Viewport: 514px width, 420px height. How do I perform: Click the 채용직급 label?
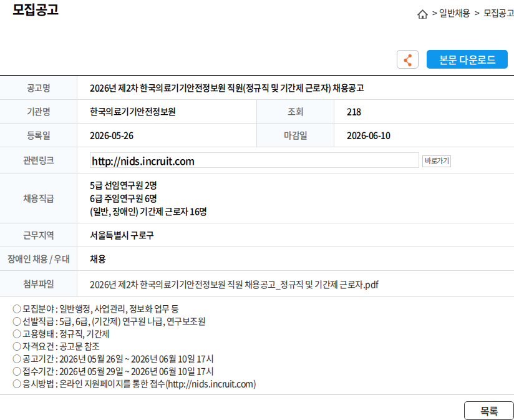click(38, 198)
